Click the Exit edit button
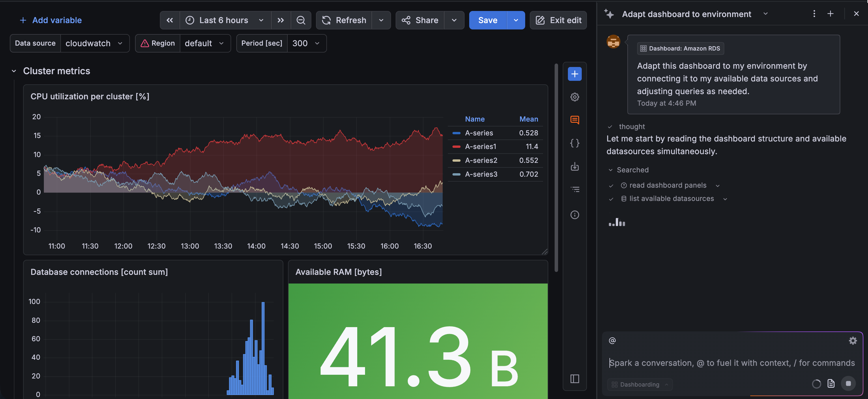This screenshot has width=868, height=399. coord(558,20)
